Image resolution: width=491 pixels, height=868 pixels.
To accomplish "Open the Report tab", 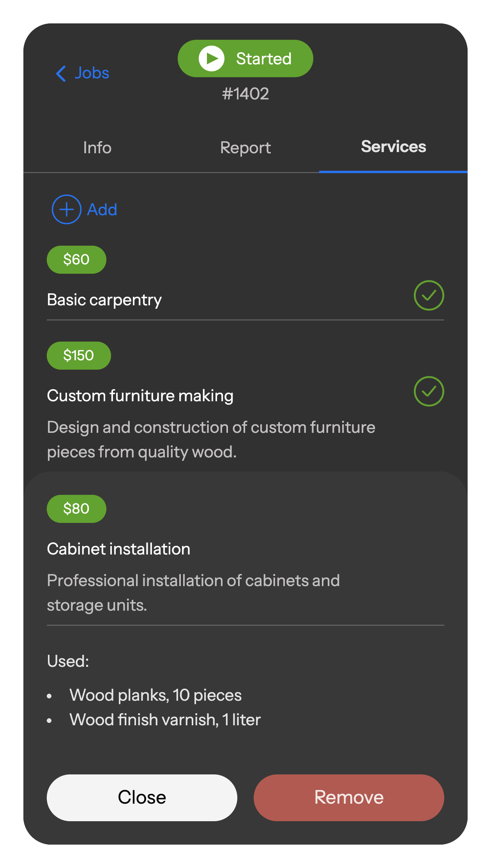I will coord(245,148).
